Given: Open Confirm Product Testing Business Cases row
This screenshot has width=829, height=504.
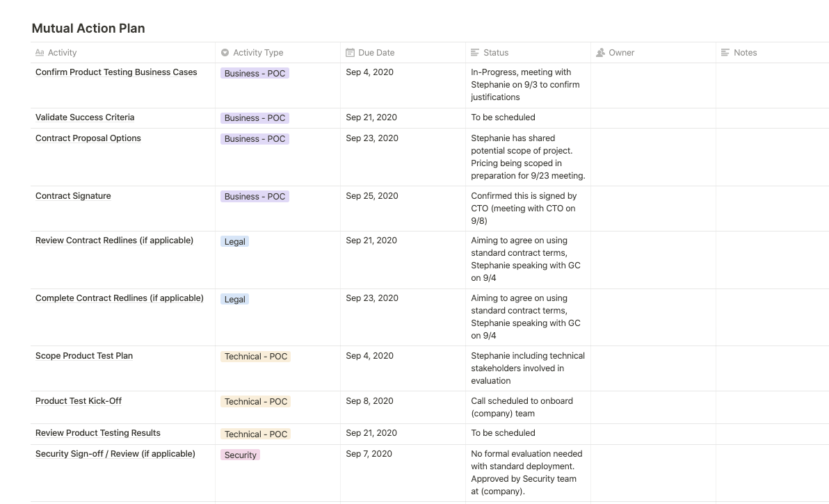Looking at the screenshot, I should (116, 72).
